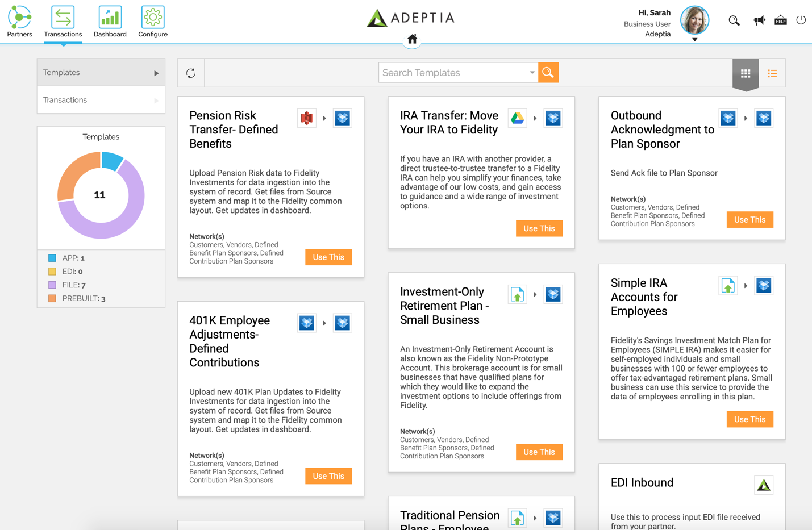Open the Help icon
Image resolution: width=812 pixels, height=530 pixels.
781,20
